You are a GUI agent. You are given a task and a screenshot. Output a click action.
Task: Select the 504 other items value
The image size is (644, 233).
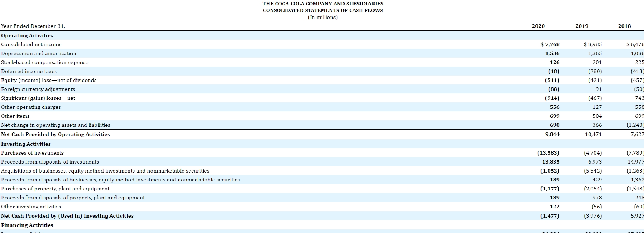click(x=597, y=116)
